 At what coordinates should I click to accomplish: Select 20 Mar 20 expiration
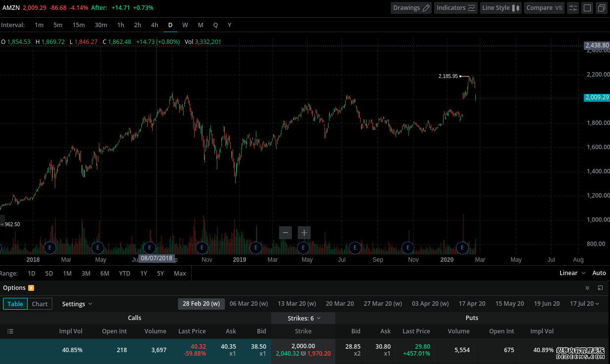coord(340,304)
